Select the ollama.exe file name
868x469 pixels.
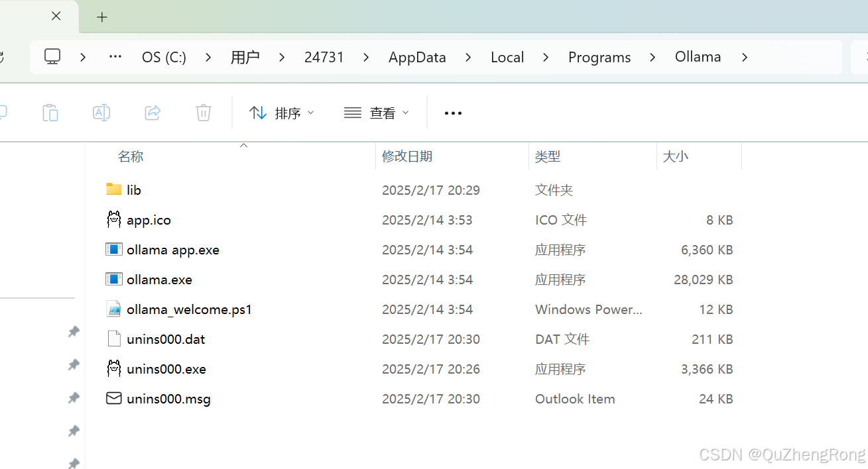(x=159, y=280)
